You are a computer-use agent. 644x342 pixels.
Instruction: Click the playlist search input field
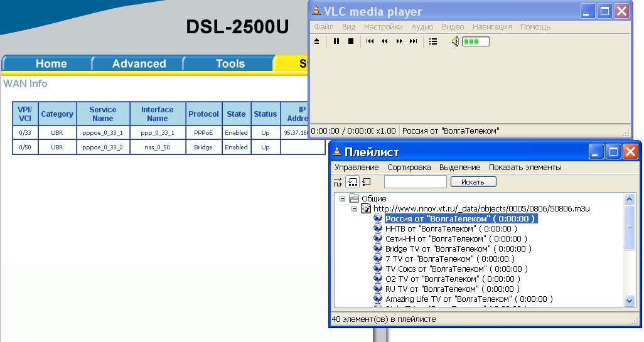(416, 182)
